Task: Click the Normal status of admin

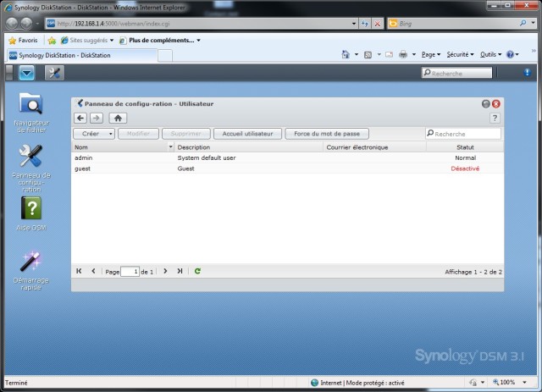Action: [465, 157]
